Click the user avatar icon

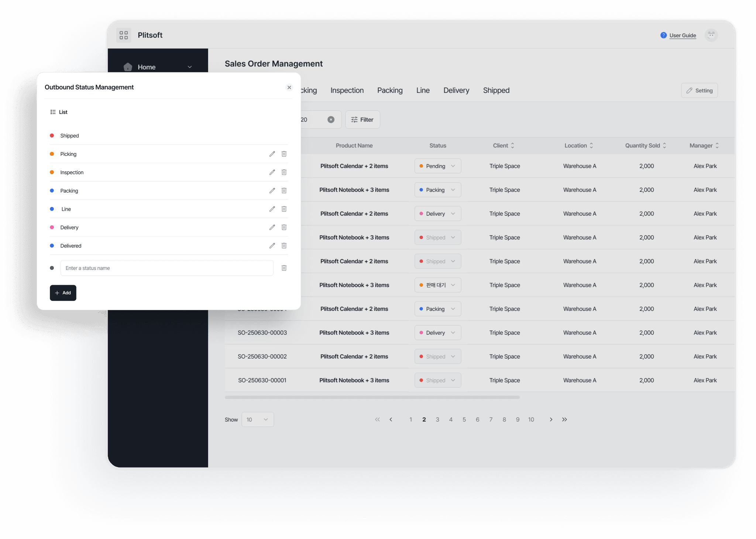711,35
